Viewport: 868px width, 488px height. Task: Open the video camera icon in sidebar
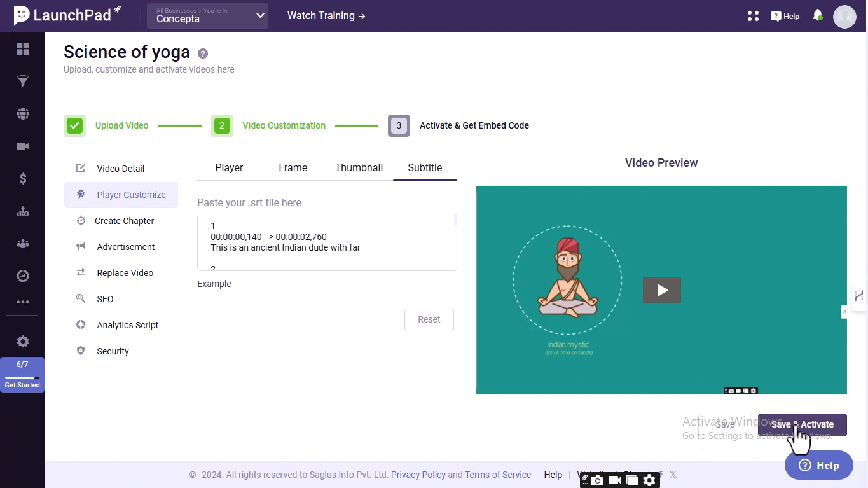(23, 146)
